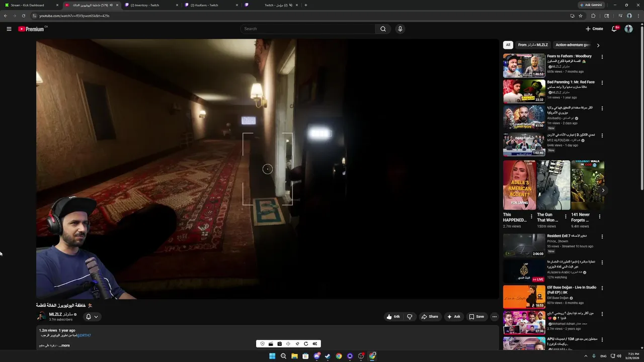644x362 pixels.
Task: Ask about this video
Action: click(x=453, y=317)
